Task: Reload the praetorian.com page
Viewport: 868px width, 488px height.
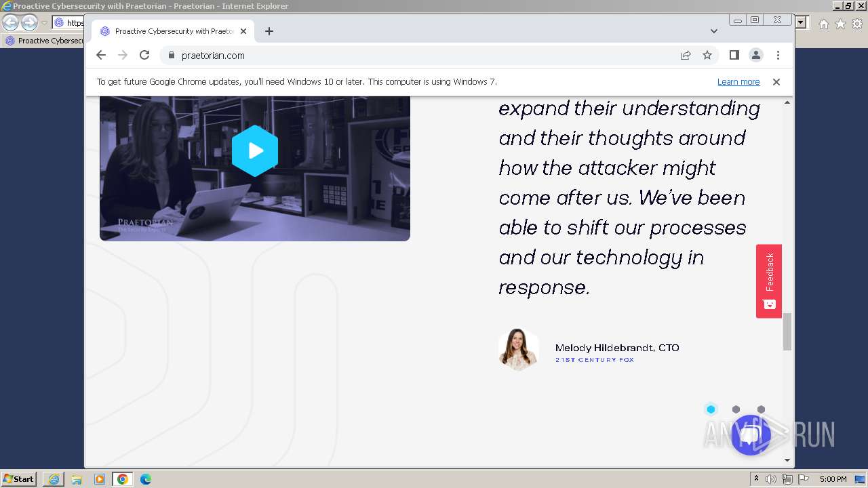Action: pyautogui.click(x=144, y=55)
